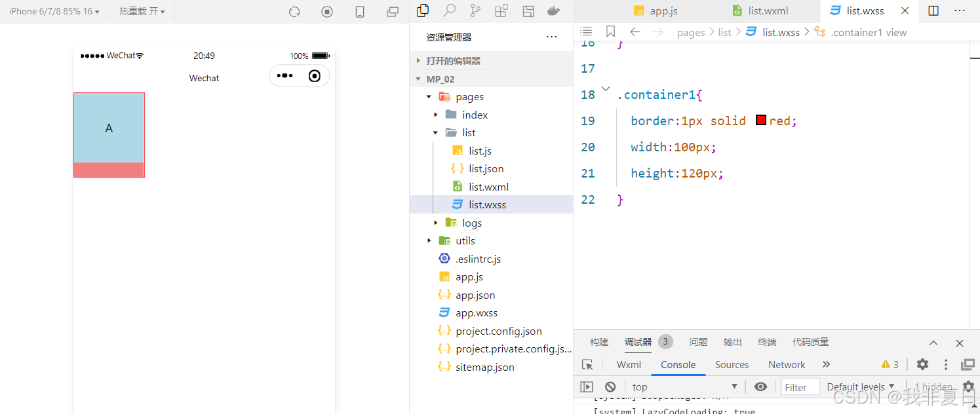980x414 pixels.
Task: Open the Default levels dropdown
Action: [861, 386]
